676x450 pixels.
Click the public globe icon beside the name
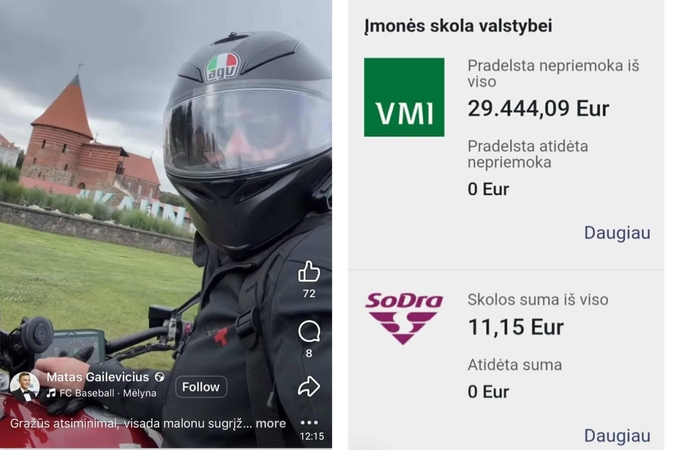tap(160, 377)
